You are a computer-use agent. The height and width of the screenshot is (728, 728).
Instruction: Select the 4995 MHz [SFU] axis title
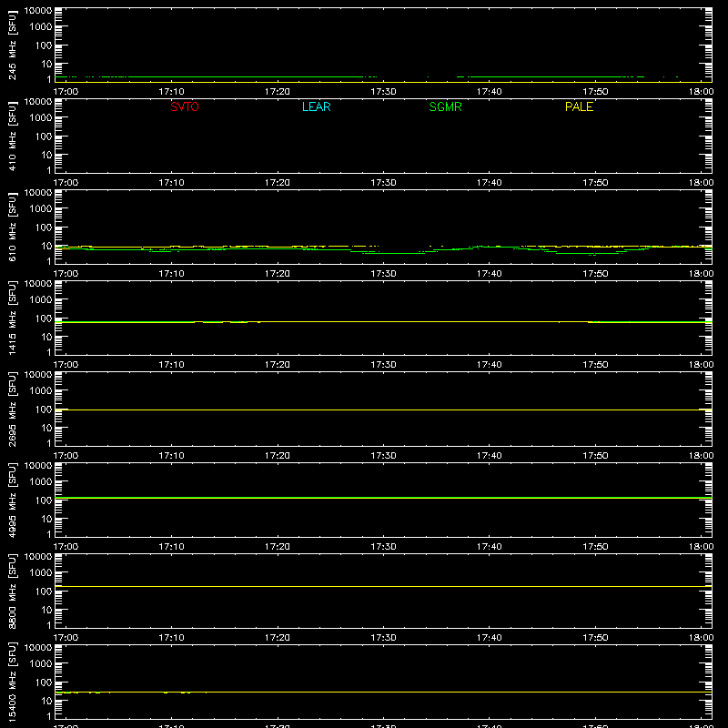pos(12,500)
